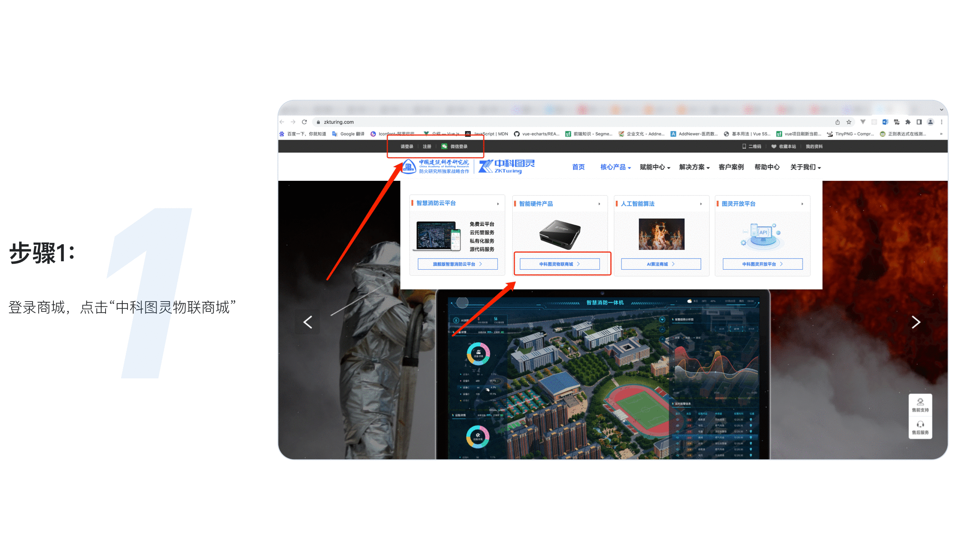Expand the 人工智能算法 card arrow
Image resolution: width=956 pixels, height=560 pixels.
click(701, 204)
